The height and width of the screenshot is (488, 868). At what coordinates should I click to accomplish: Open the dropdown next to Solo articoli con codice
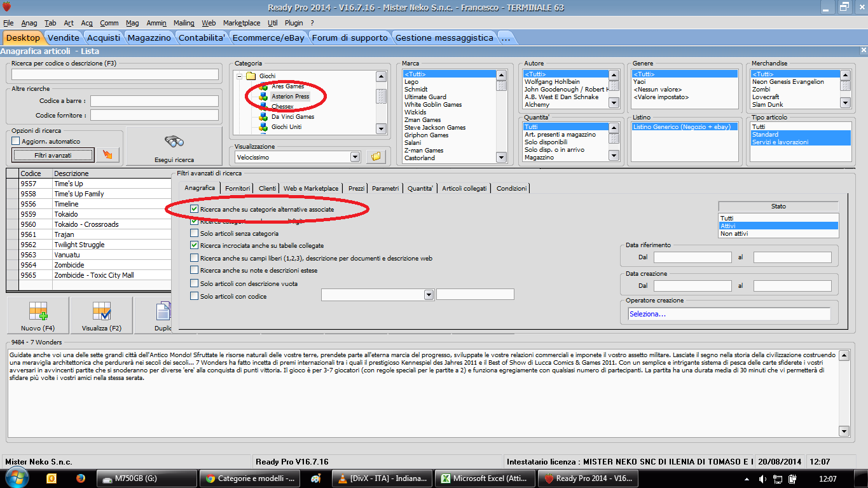(x=429, y=295)
